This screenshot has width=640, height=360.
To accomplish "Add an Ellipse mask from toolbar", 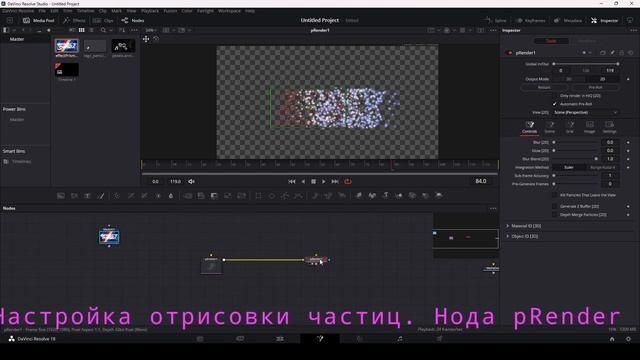I will click(x=272, y=196).
